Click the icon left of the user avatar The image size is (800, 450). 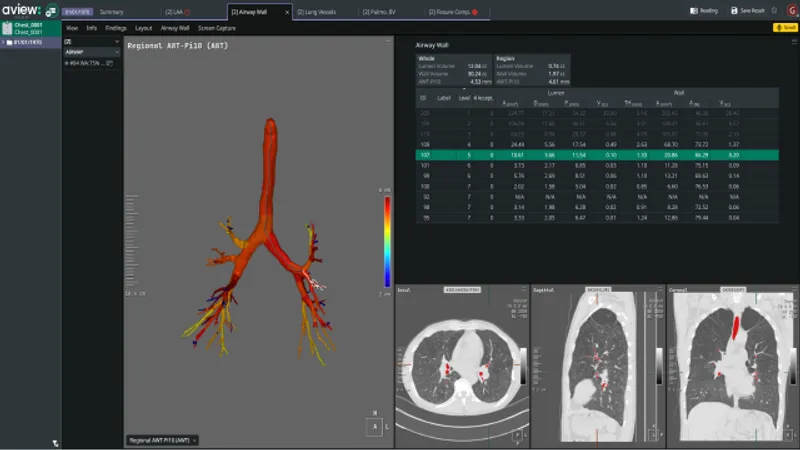(773, 11)
